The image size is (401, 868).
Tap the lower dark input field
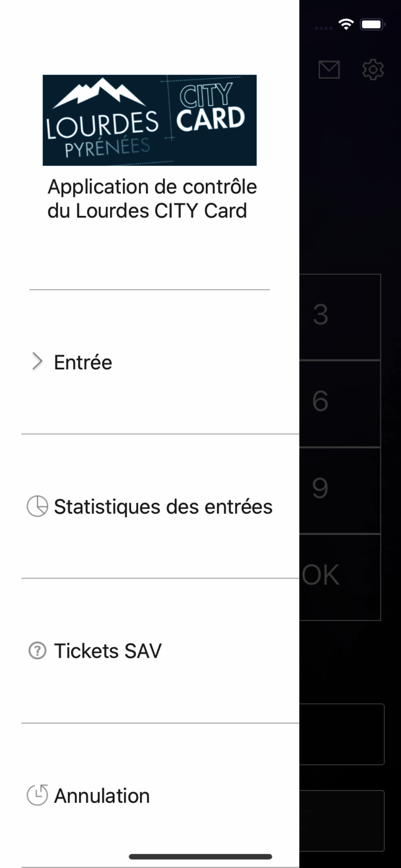point(342,820)
